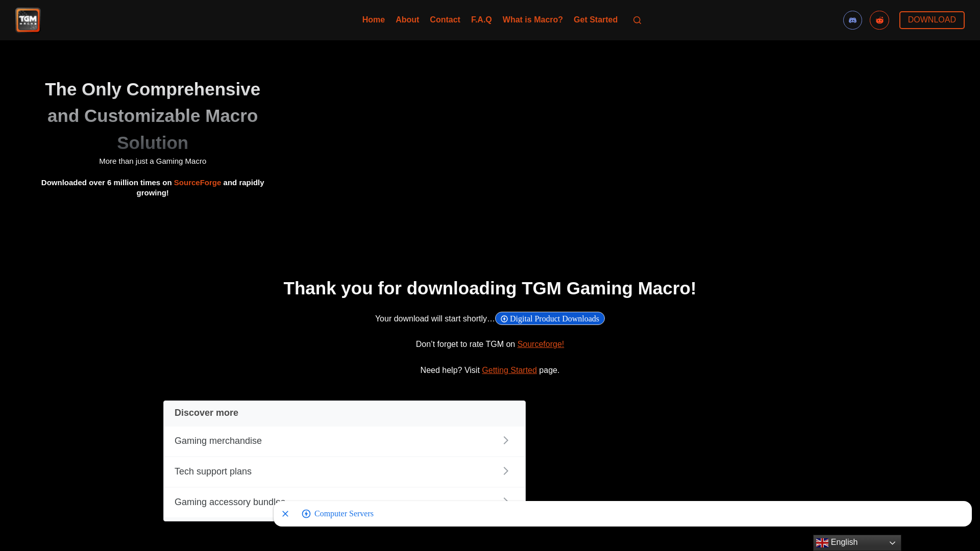Click the TGM Macro logo
Viewport: 980px width, 551px height.
click(28, 20)
